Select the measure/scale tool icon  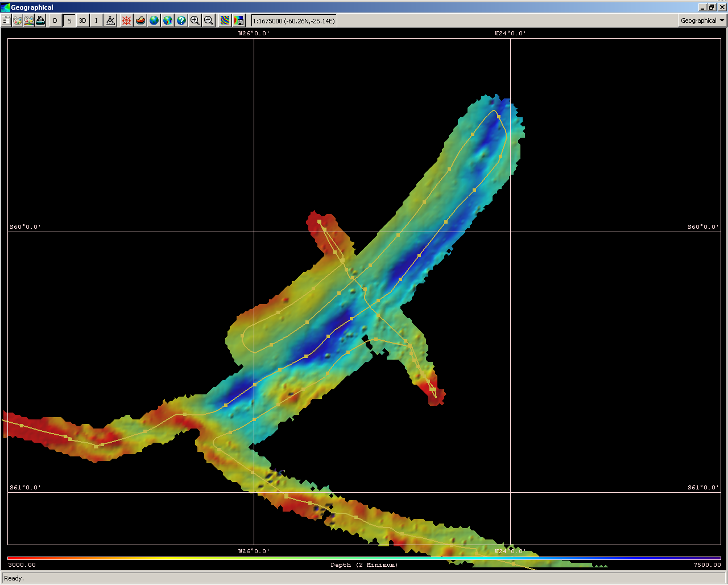point(110,20)
